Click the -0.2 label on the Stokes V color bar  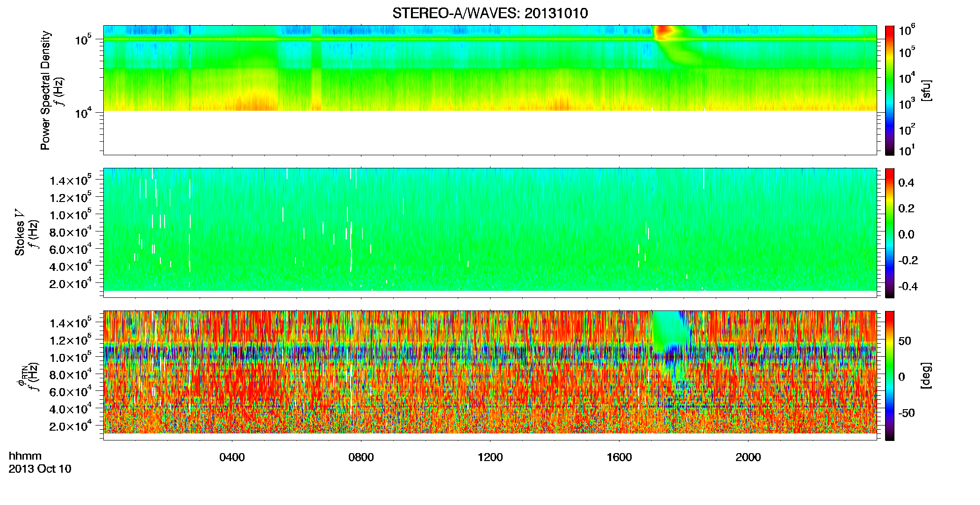pos(908,260)
